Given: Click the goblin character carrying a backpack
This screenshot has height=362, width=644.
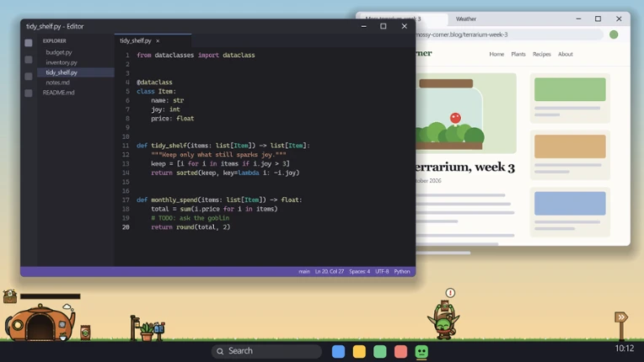Looking at the screenshot, I should point(443,321).
